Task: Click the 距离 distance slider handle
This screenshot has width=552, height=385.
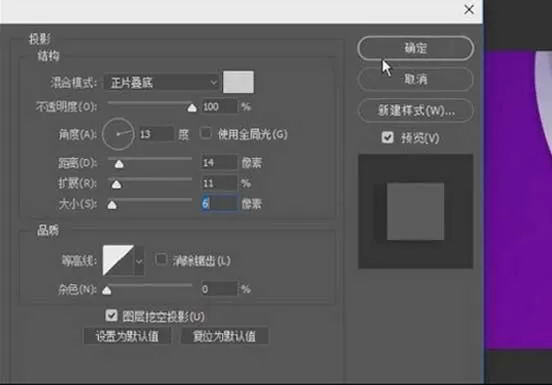Action: point(119,164)
